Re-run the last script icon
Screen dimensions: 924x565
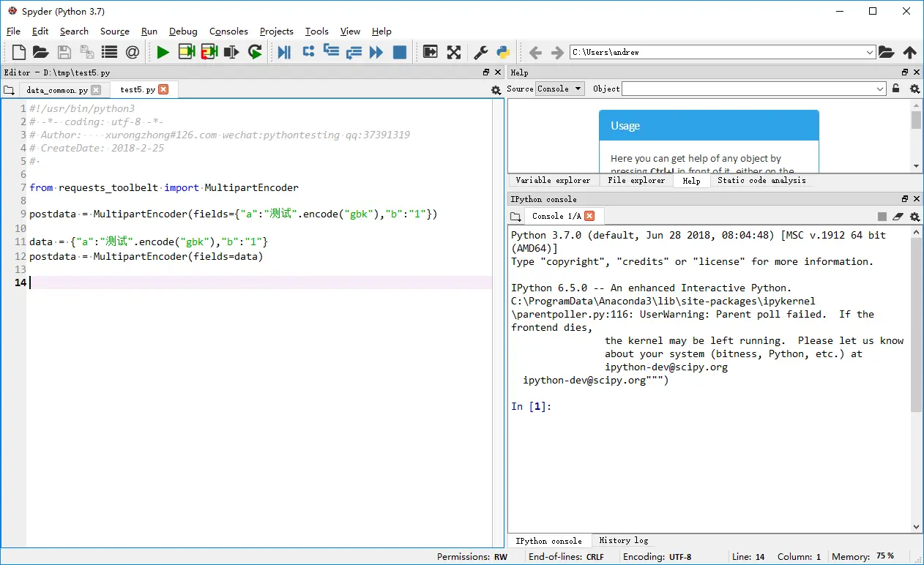coord(255,52)
